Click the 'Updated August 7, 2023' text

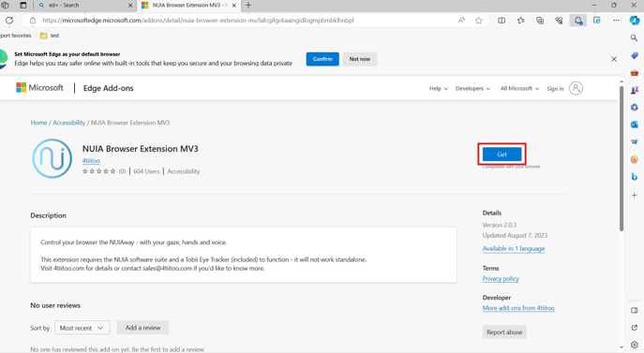(515, 235)
